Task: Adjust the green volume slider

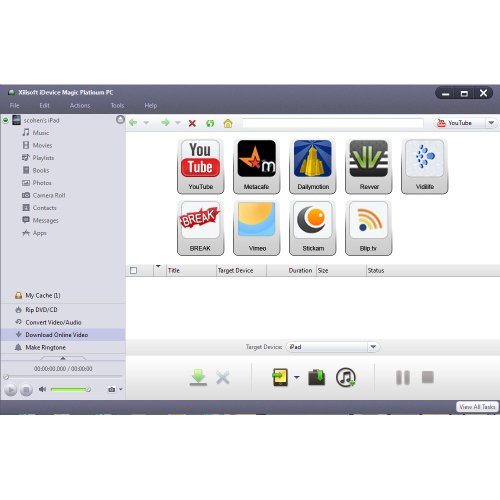Action: pos(70,389)
